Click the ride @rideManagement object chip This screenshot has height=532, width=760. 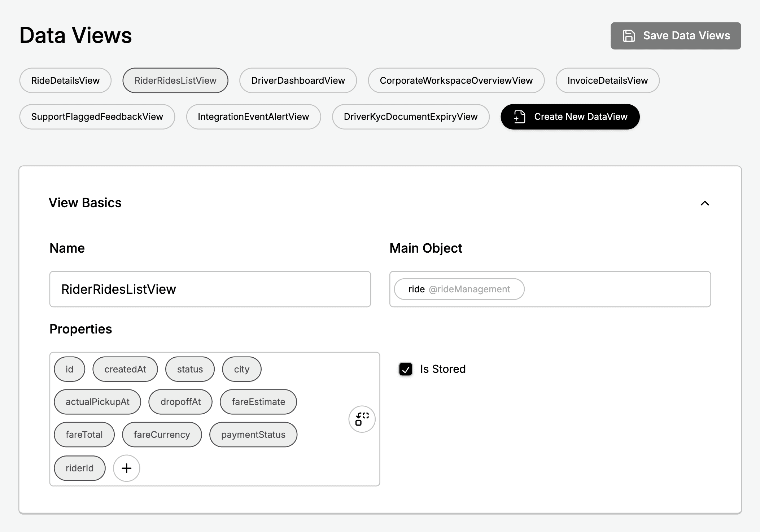pos(459,289)
